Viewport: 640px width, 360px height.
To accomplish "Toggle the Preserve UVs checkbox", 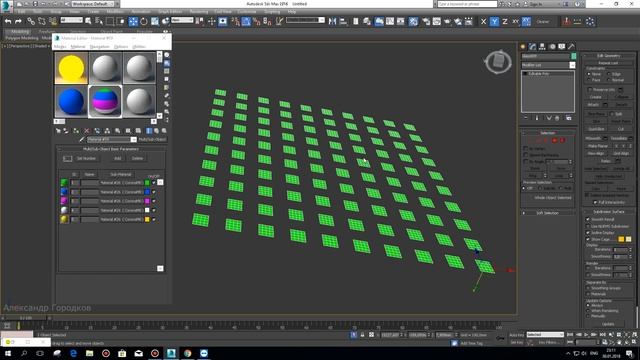I will click(590, 89).
